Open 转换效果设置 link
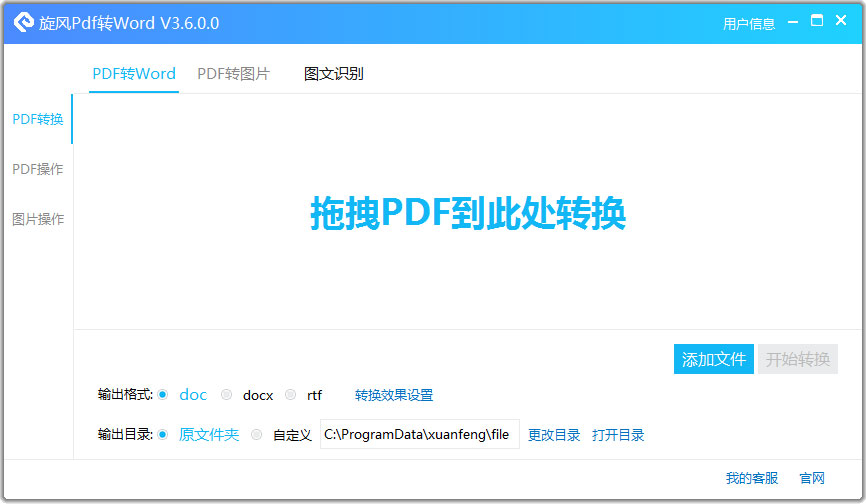866x504 pixels. (x=394, y=395)
